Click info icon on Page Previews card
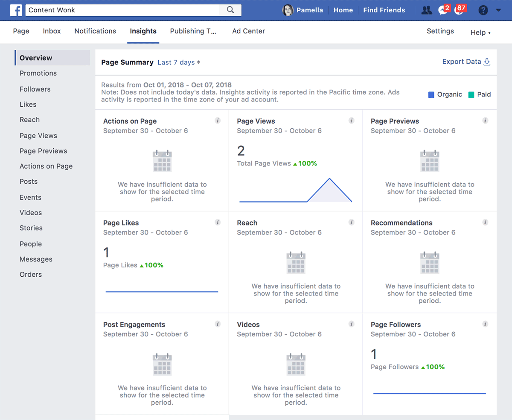The image size is (512, 420). pyautogui.click(x=485, y=121)
